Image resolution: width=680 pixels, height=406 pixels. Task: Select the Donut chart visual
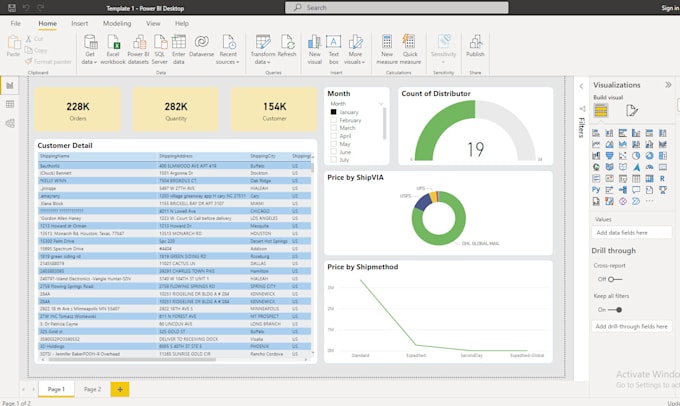click(649, 156)
